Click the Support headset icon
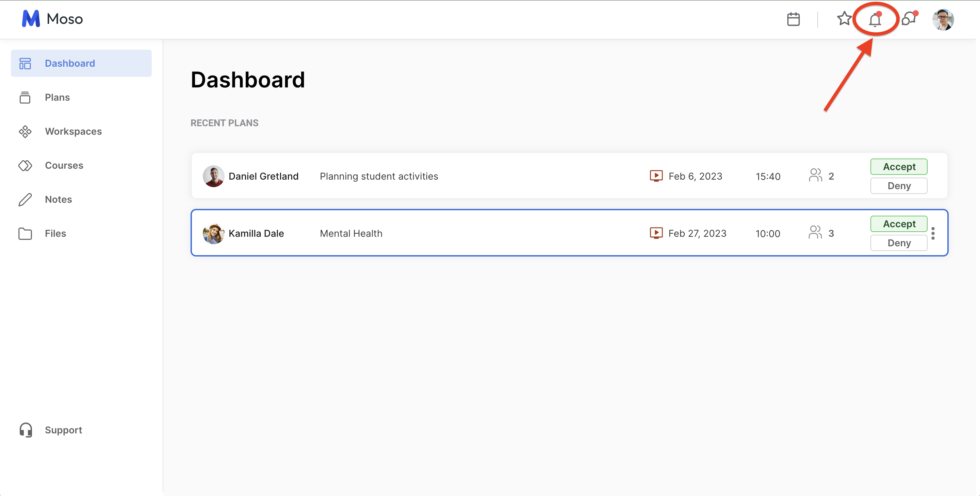 click(26, 430)
